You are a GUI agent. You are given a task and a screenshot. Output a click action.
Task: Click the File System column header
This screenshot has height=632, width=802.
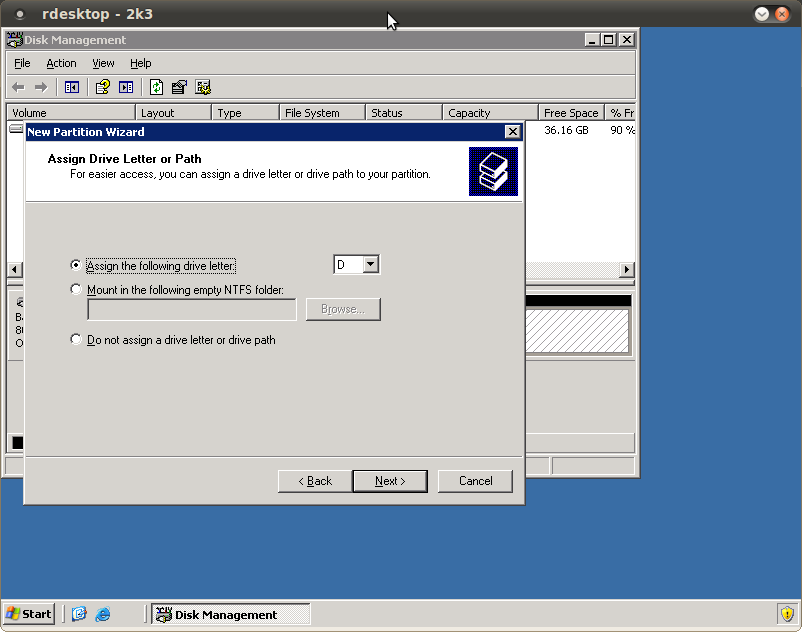coord(323,112)
